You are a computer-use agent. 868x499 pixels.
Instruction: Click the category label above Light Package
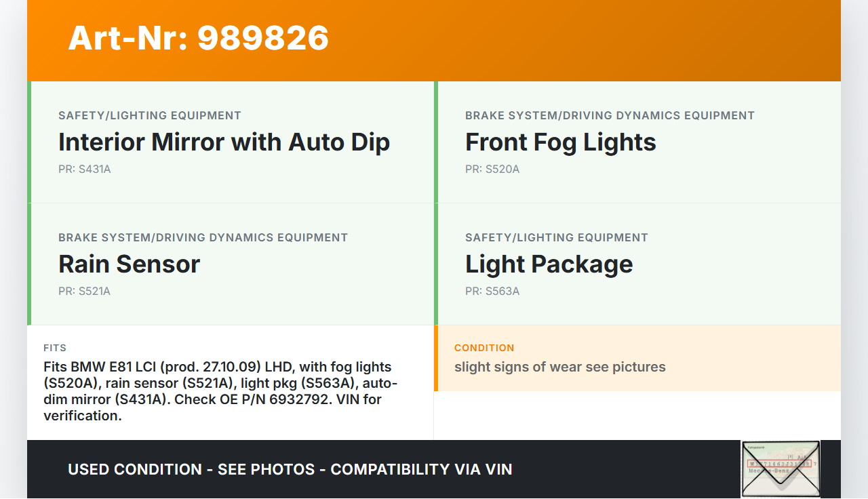[556, 238]
